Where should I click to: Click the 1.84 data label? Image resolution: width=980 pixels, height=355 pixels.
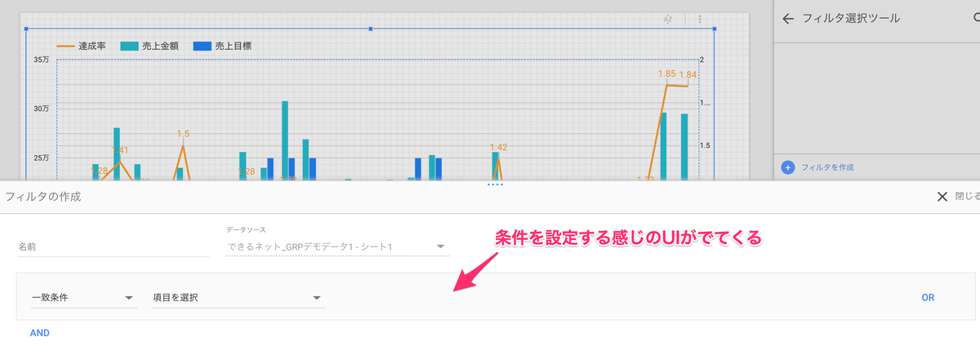(x=688, y=75)
